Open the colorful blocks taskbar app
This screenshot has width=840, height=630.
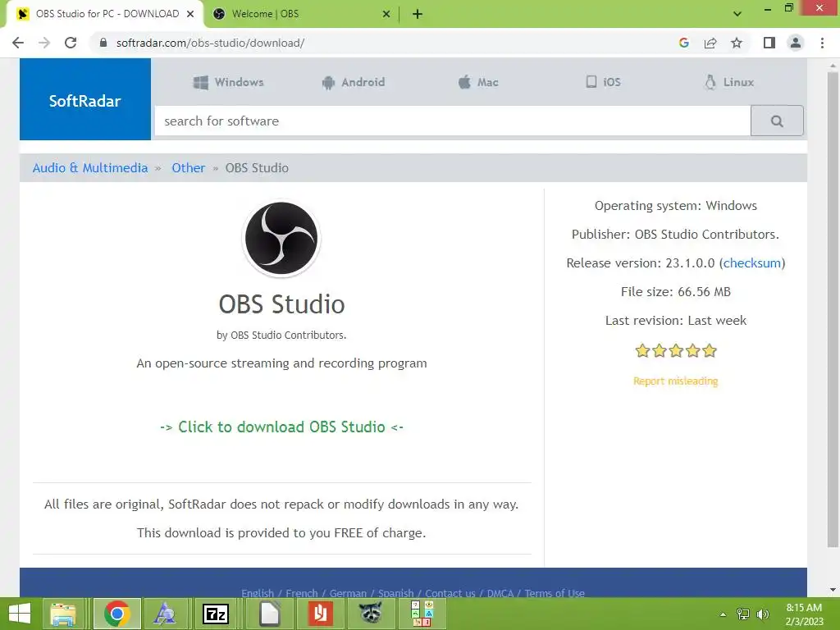point(422,614)
